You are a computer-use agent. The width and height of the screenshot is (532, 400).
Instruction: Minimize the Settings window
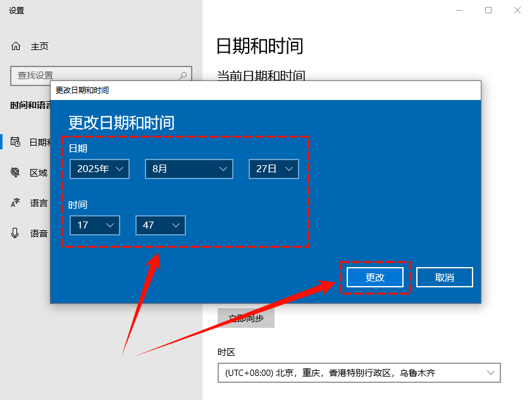pyautogui.click(x=459, y=11)
